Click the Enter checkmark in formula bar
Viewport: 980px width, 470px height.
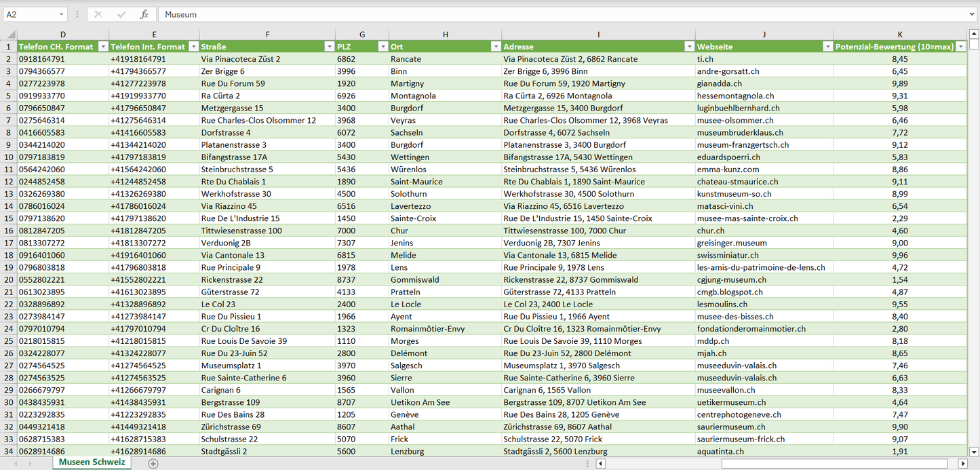tap(121, 14)
